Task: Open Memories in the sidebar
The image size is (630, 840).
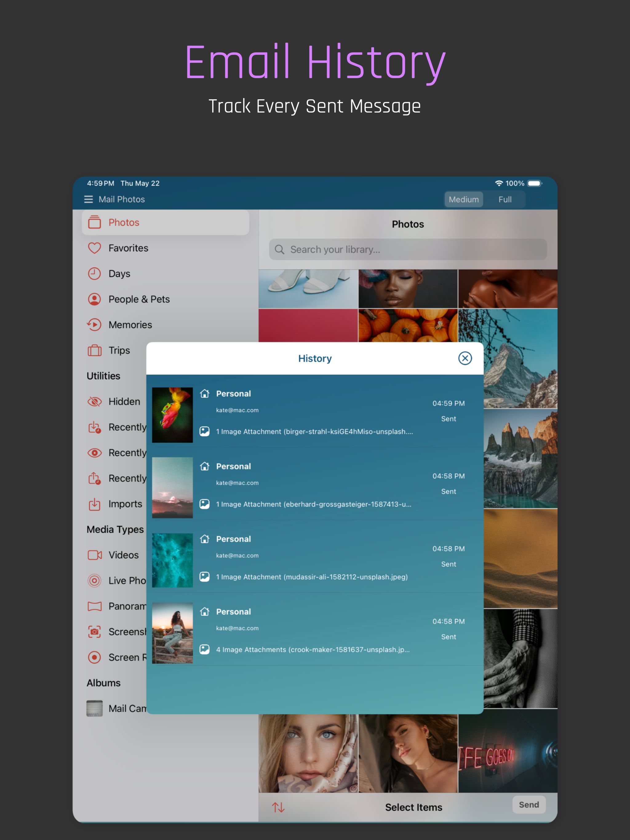Action: 166,325
